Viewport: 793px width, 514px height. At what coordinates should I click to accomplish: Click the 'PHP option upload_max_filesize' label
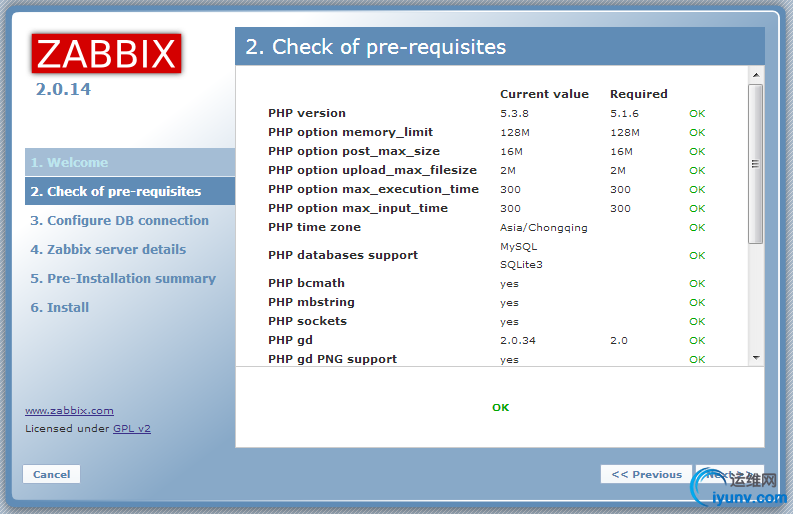[372, 170]
